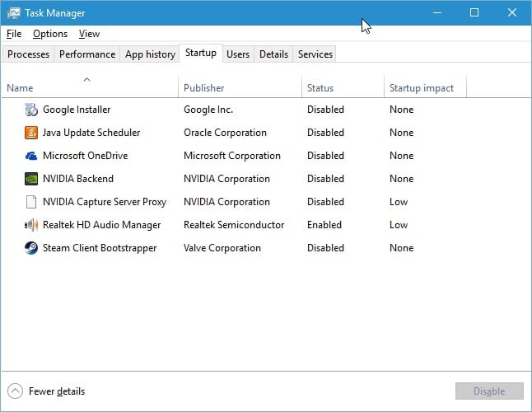Switch to the Services tab
This screenshot has height=412, width=532.
315,54
